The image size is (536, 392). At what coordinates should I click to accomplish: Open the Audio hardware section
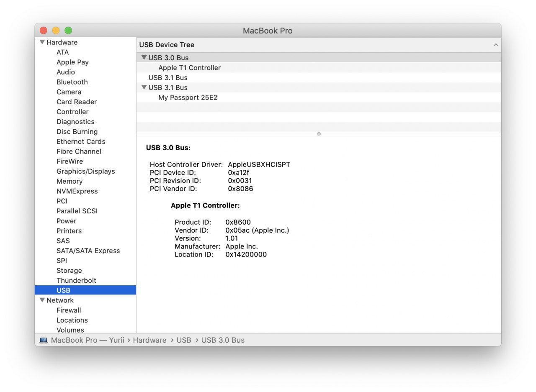click(66, 72)
